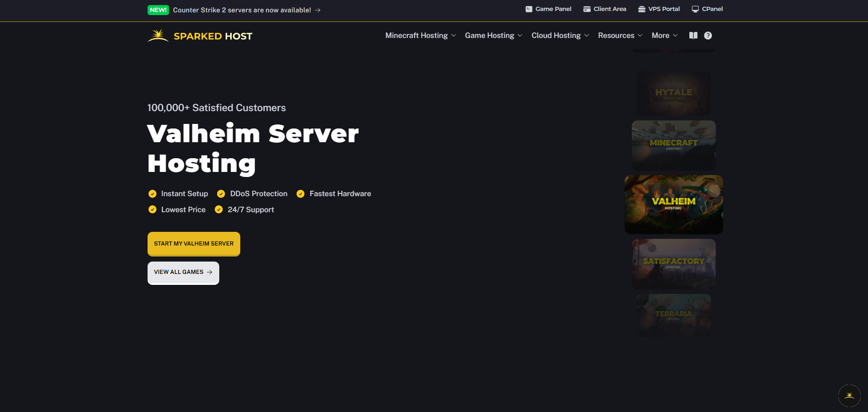
Task: Select the Hytale hosting thumbnail
Action: [674, 93]
